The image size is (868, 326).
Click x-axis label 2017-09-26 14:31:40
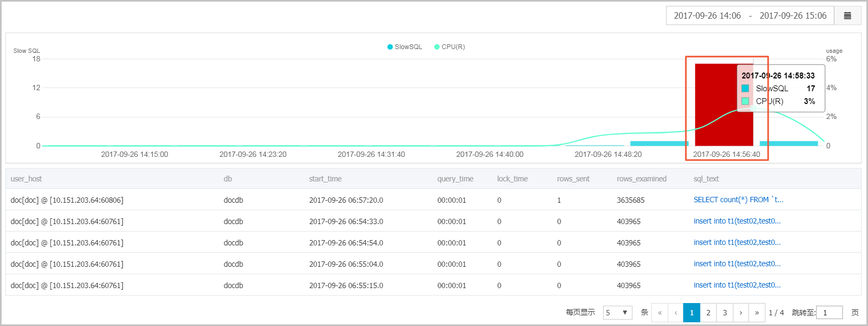pos(371,154)
